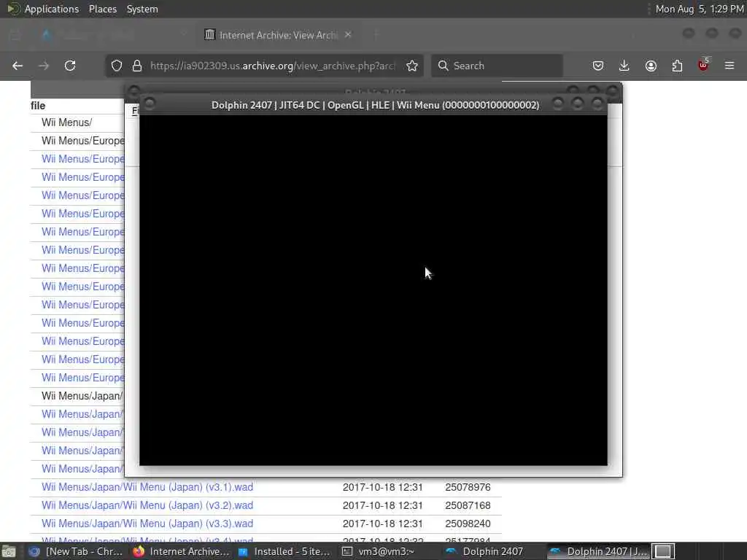Open the Dolphin game window menu button
Screen dimensions: 747x560
tap(150, 103)
